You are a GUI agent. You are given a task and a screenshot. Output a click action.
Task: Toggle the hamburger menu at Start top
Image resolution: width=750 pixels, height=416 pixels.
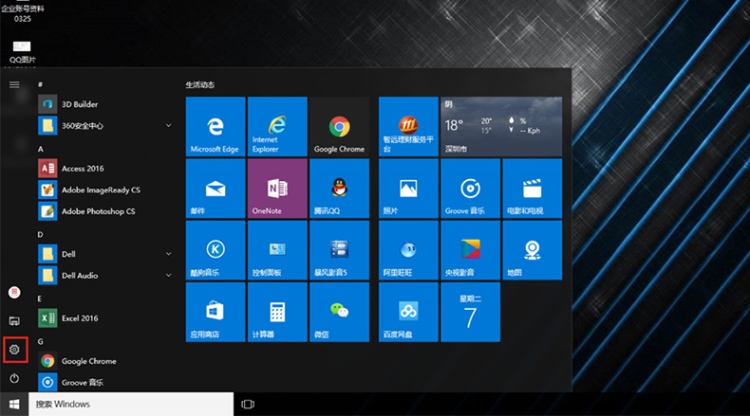(x=14, y=85)
